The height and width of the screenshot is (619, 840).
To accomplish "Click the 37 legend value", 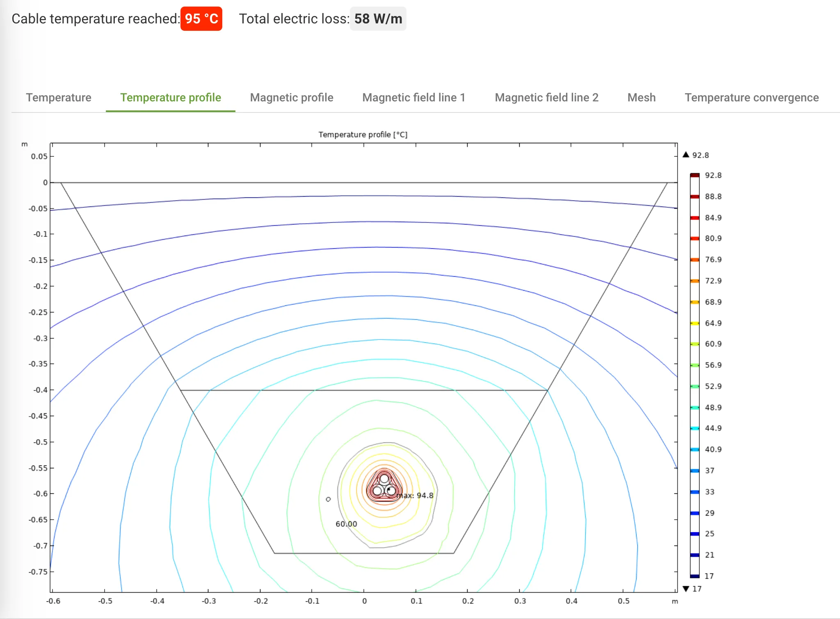I will pos(710,471).
